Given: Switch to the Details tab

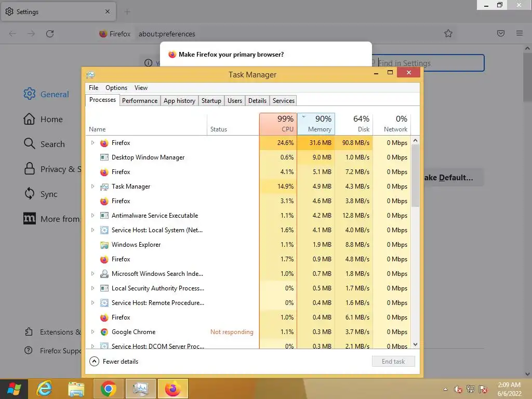Looking at the screenshot, I should pos(257,101).
